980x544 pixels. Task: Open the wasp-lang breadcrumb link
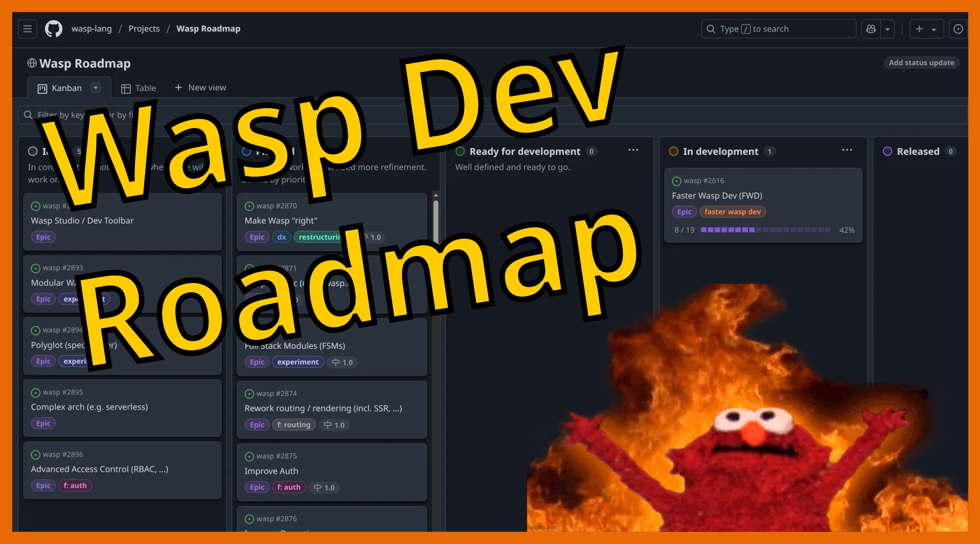91,29
